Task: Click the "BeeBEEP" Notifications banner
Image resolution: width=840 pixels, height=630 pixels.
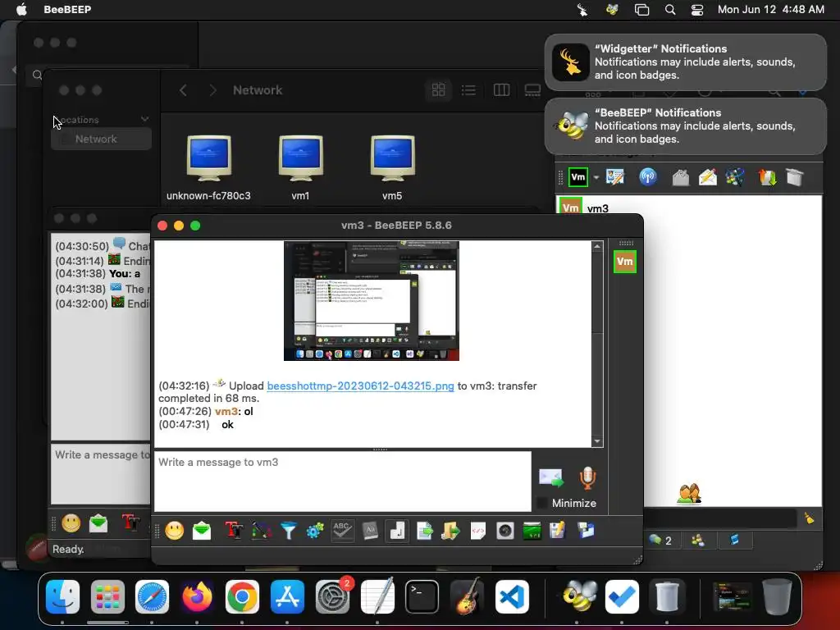Action: click(x=685, y=126)
